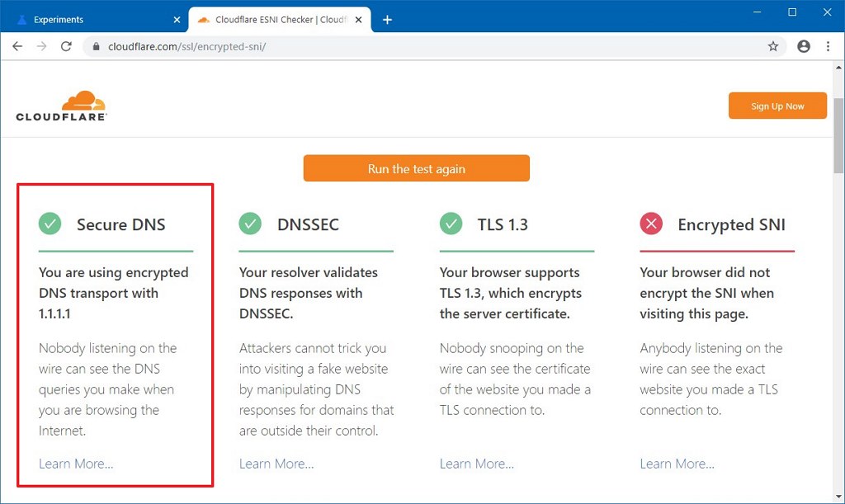This screenshot has height=504, width=845.
Task: Close the Experiments tab
Action: (x=177, y=20)
